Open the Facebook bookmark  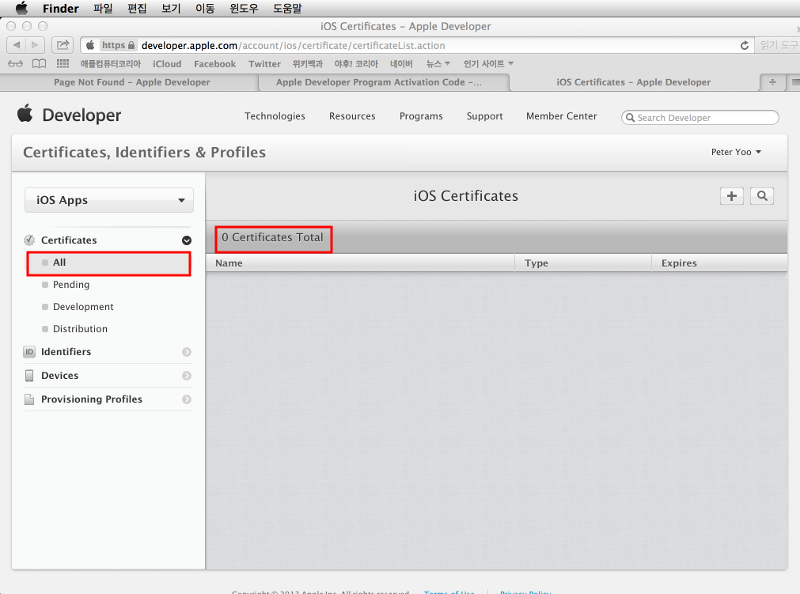click(215, 64)
